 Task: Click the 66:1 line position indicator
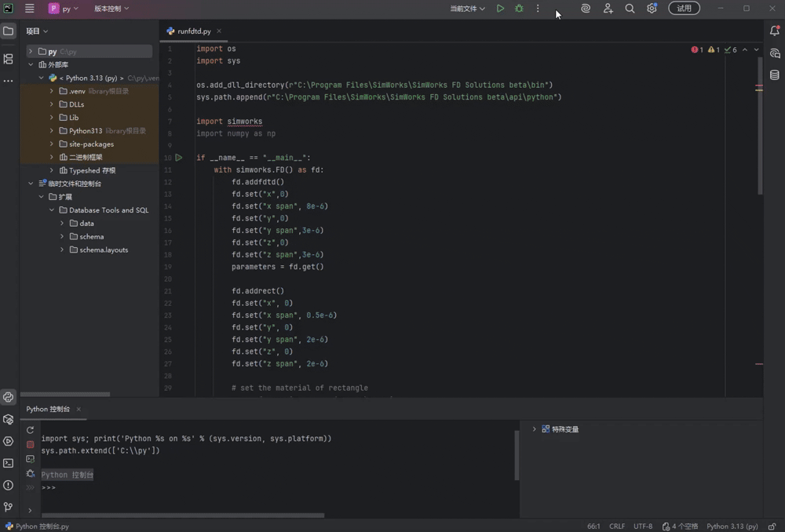(593, 527)
